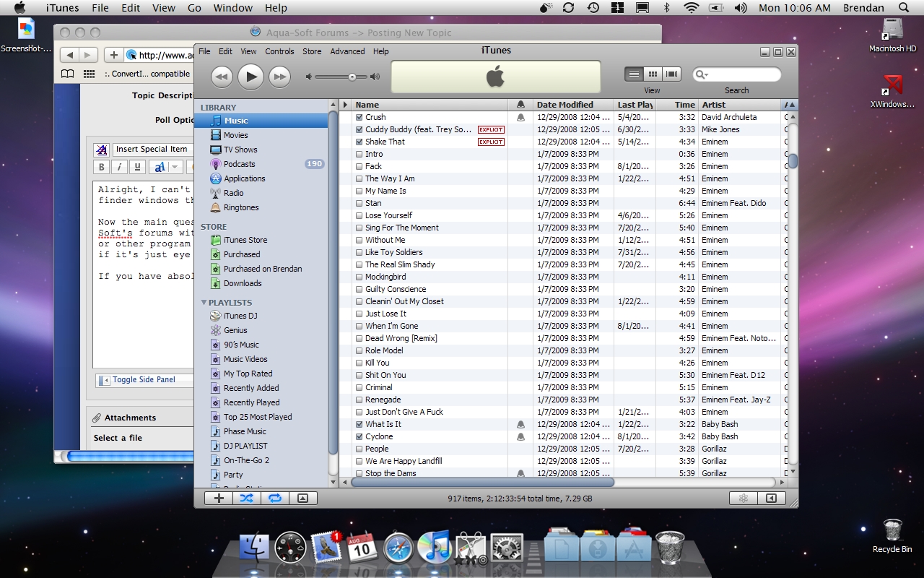Go back in the Safari window
Screen dimensions: 924x578
[69, 55]
